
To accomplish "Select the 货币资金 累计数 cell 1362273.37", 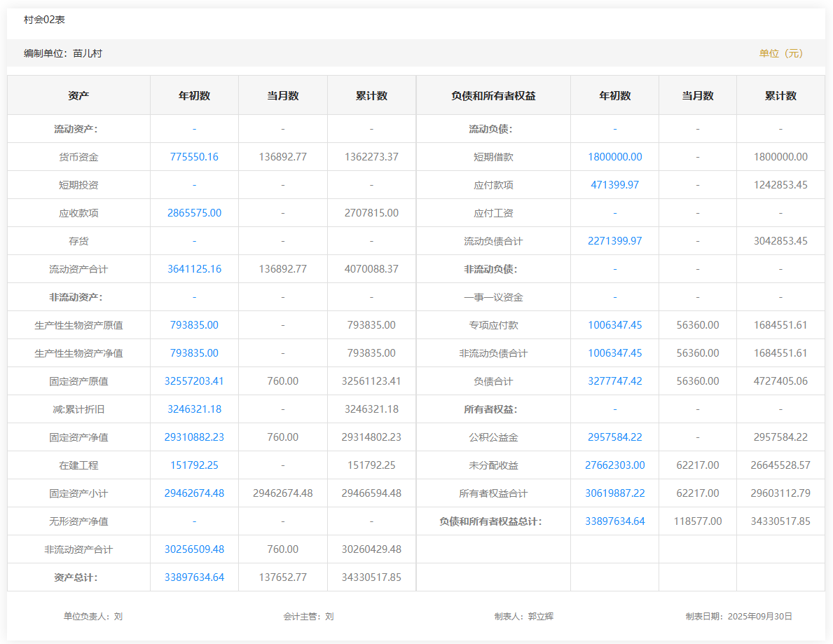I will (x=371, y=157).
